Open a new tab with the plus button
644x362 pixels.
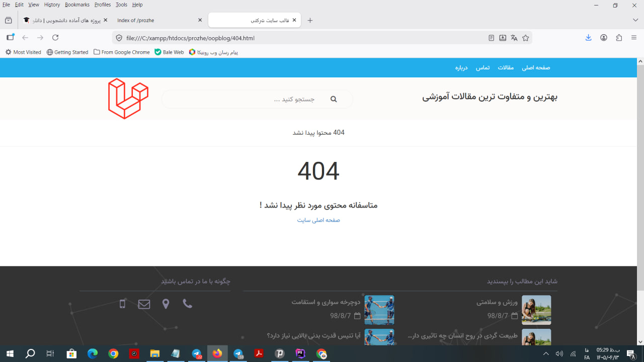(x=310, y=21)
